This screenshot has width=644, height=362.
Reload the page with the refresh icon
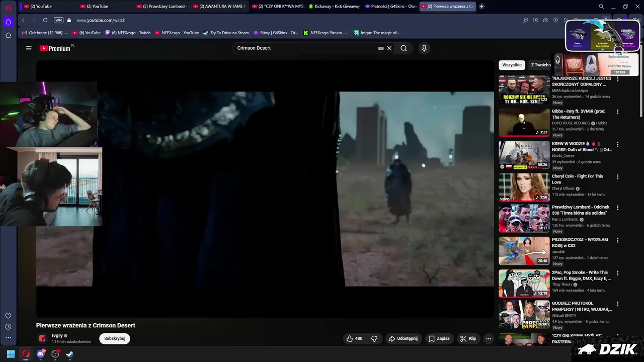(x=45, y=20)
